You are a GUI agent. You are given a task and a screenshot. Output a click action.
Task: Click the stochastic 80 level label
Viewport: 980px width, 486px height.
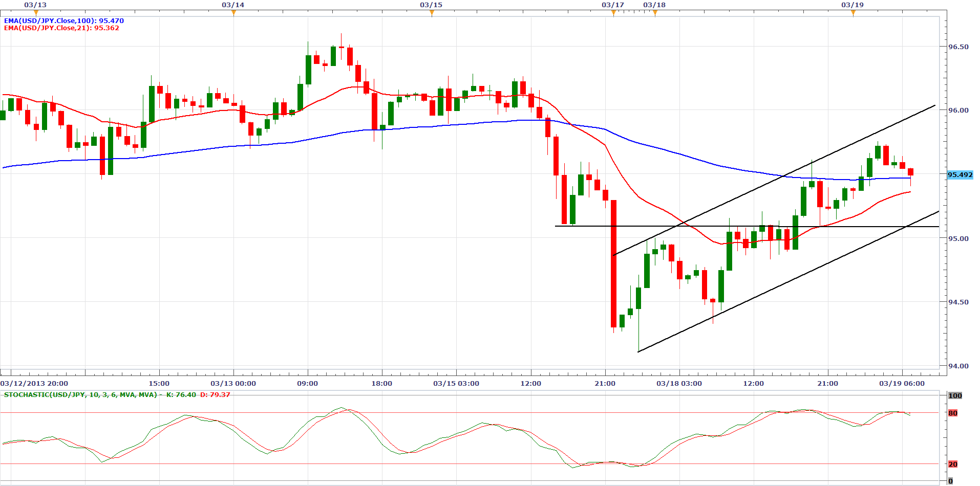pyautogui.click(x=953, y=413)
